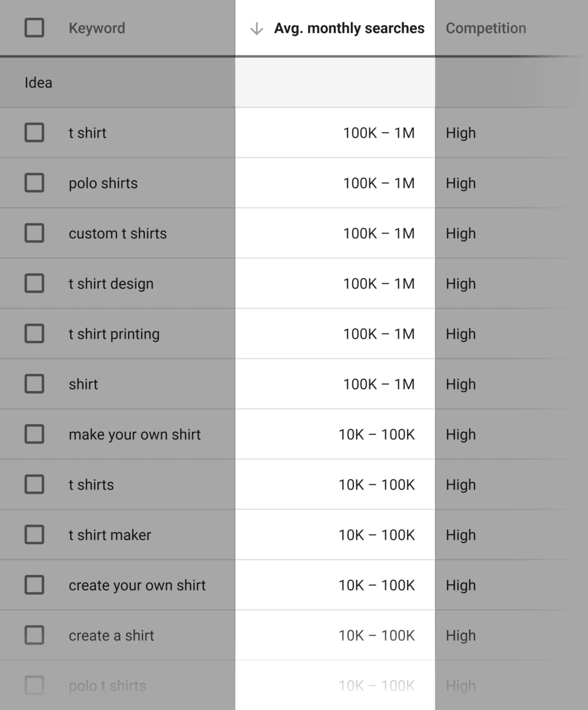The width and height of the screenshot is (588, 710).
Task: Check the t shirts keyword box
Action: pos(34,484)
